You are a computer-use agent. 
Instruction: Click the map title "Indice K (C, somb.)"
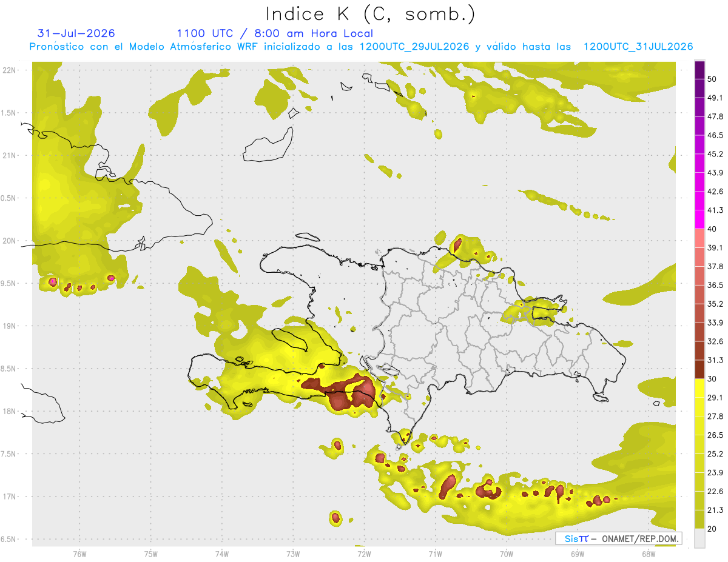[369, 13]
